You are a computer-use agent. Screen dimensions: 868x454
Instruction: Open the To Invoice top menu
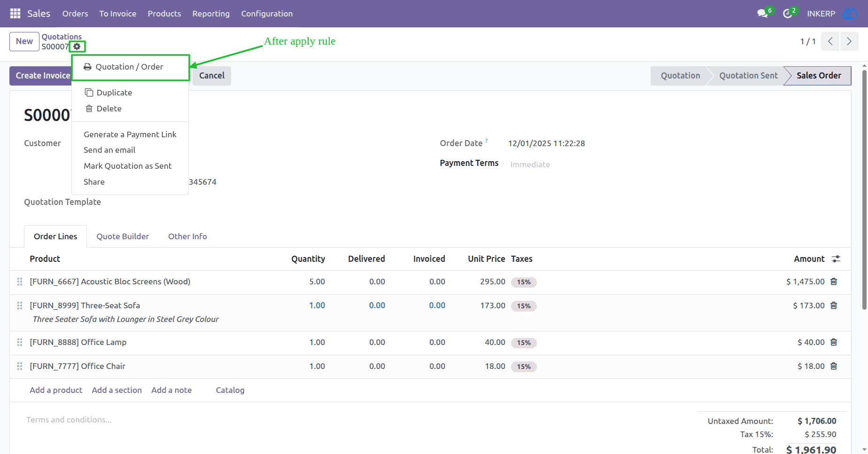(x=118, y=14)
